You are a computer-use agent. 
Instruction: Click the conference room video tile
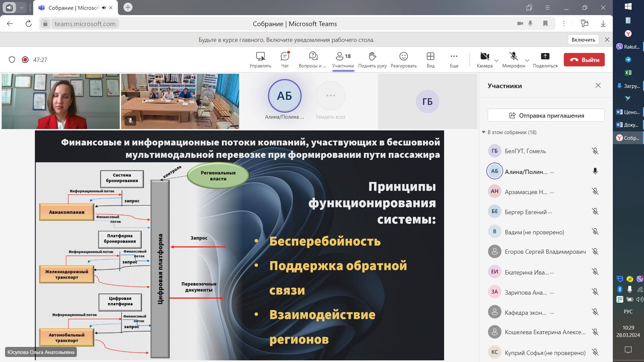click(x=180, y=101)
